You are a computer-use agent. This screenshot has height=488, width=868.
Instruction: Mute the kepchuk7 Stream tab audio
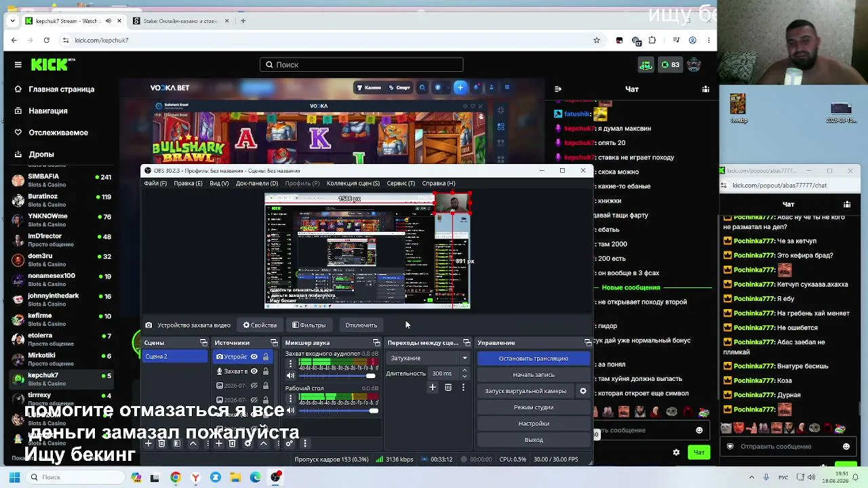(x=108, y=21)
